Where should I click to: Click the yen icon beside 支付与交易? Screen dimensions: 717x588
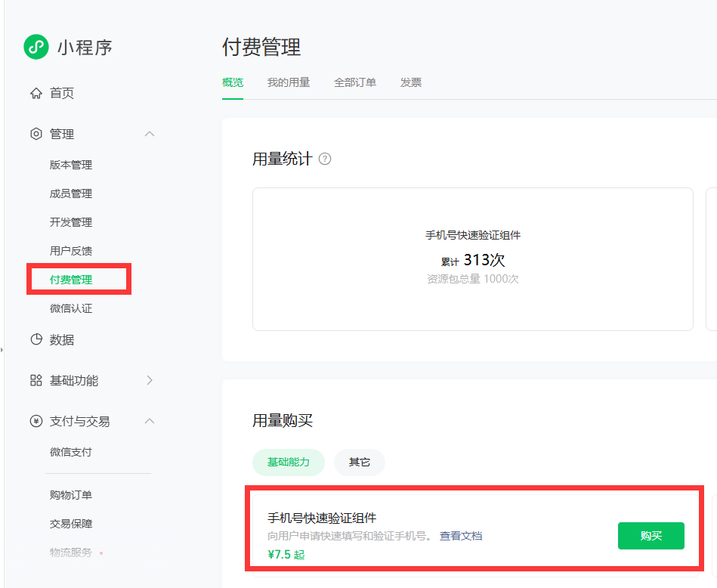(36, 421)
